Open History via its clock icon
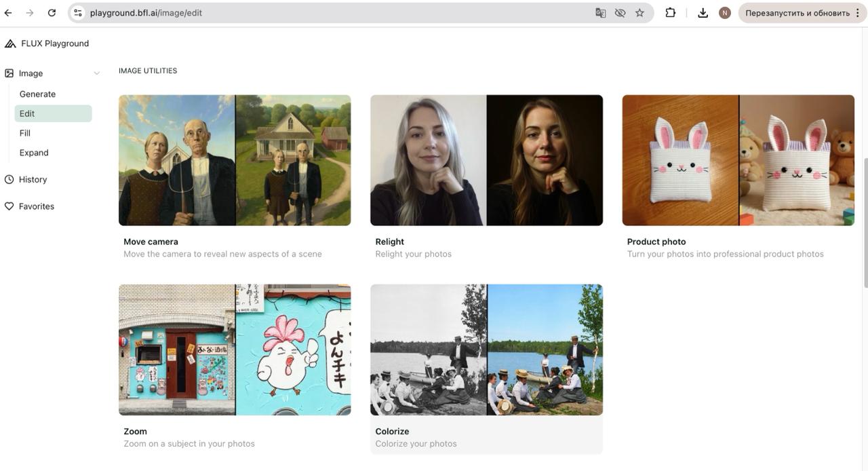 tap(9, 180)
